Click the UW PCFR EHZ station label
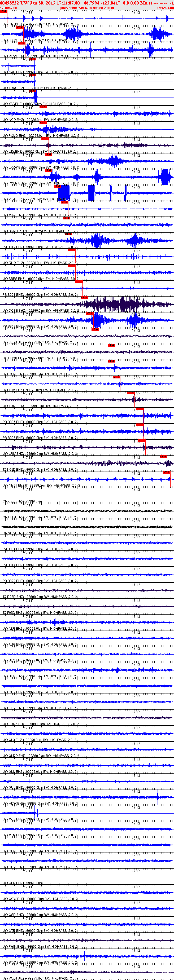This screenshot has height=980, width=174. point(41,183)
